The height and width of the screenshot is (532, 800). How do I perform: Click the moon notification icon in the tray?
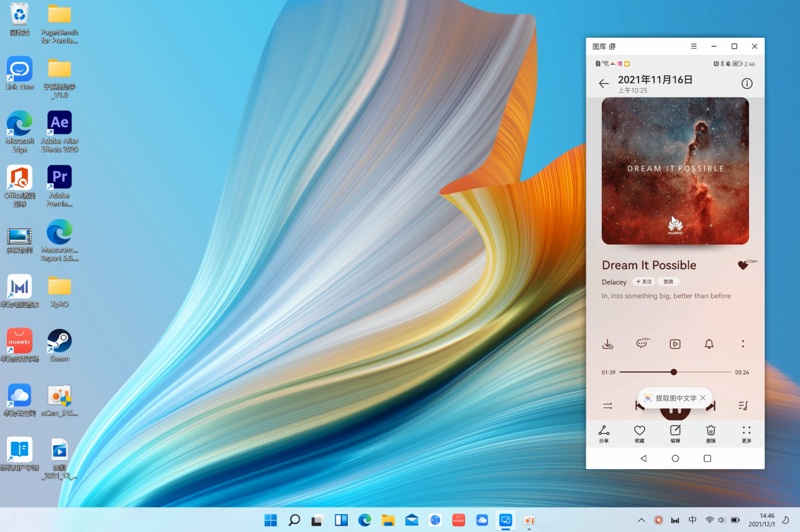click(785, 520)
